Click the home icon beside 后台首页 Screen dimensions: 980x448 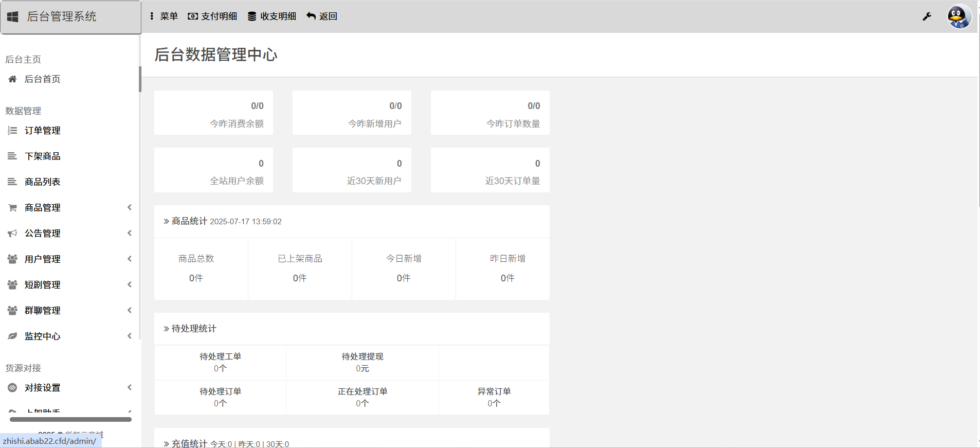12,79
